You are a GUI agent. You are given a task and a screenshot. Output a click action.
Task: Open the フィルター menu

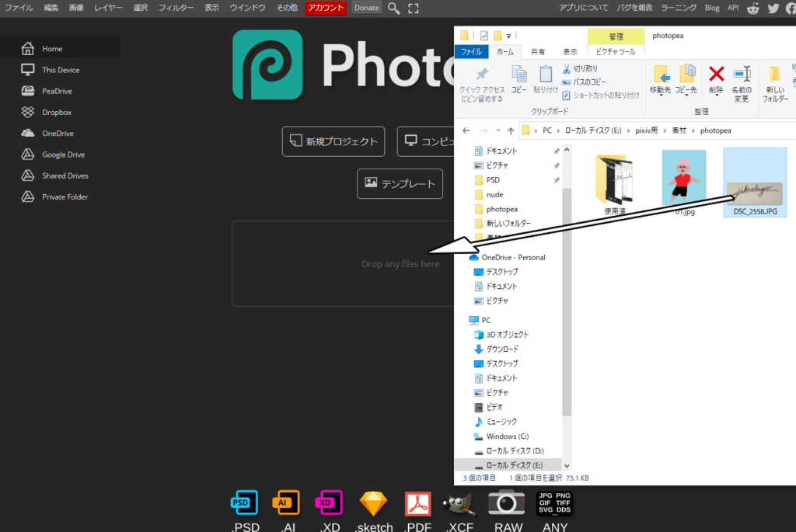click(176, 8)
